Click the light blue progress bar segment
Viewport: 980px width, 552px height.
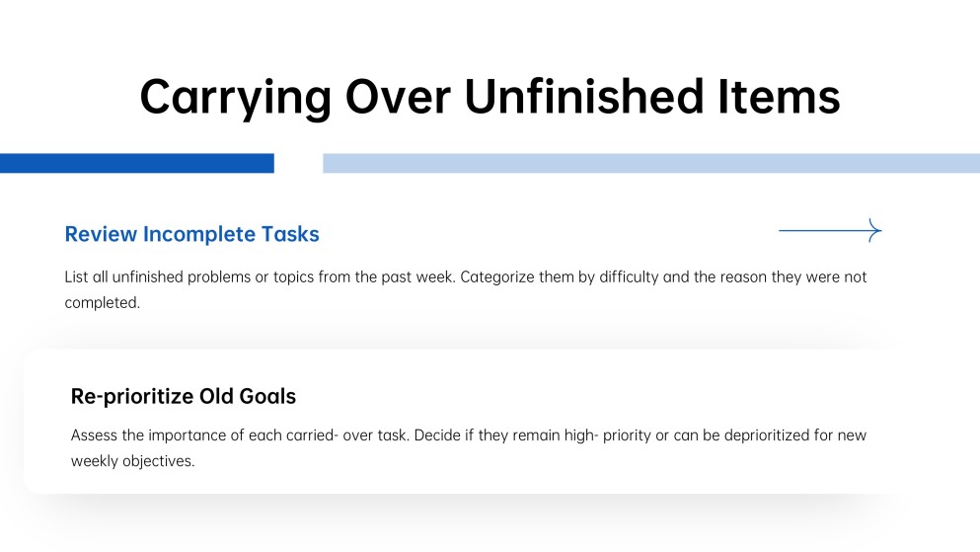coord(651,163)
